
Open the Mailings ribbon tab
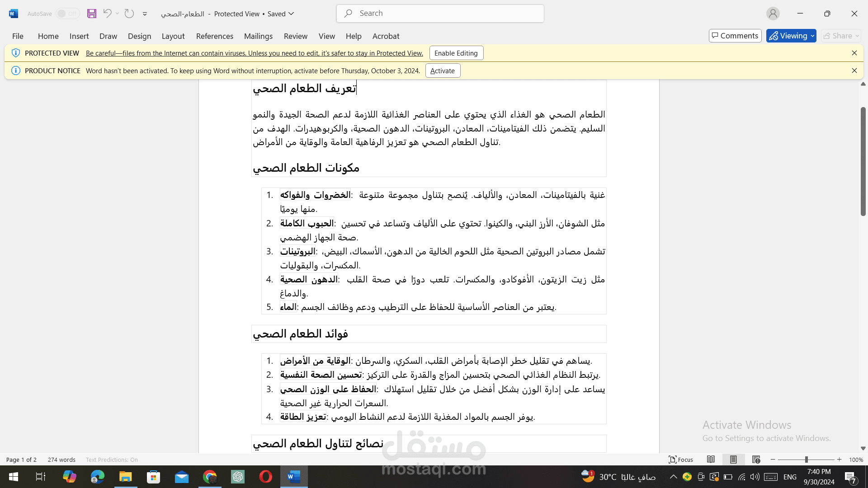click(x=258, y=36)
